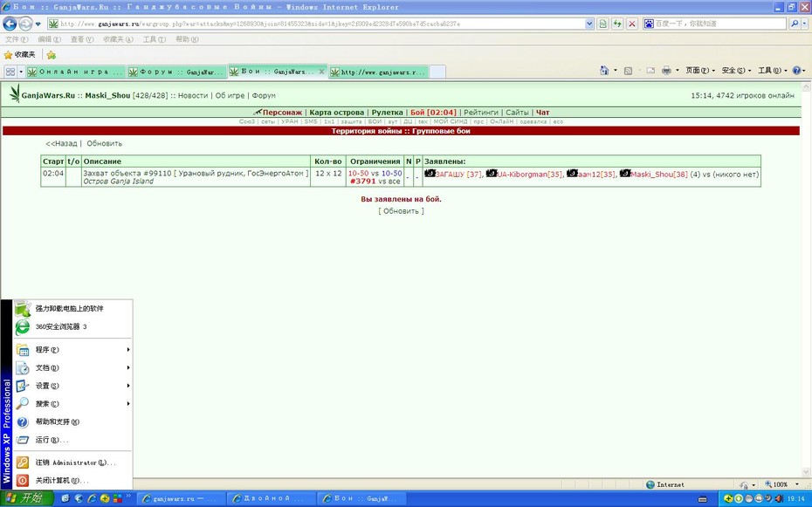Open the 工具(T) menu in menu bar
This screenshot has height=507, width=812.
point(155,39)
